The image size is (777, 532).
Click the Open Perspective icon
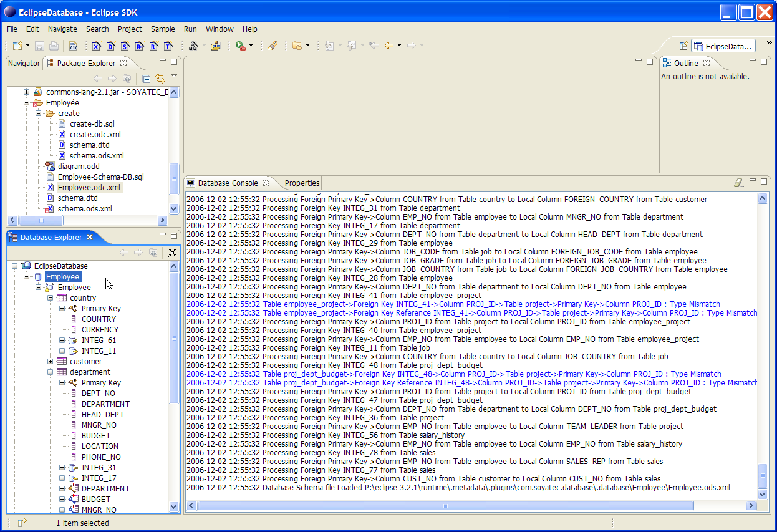(x=683, y=46)
